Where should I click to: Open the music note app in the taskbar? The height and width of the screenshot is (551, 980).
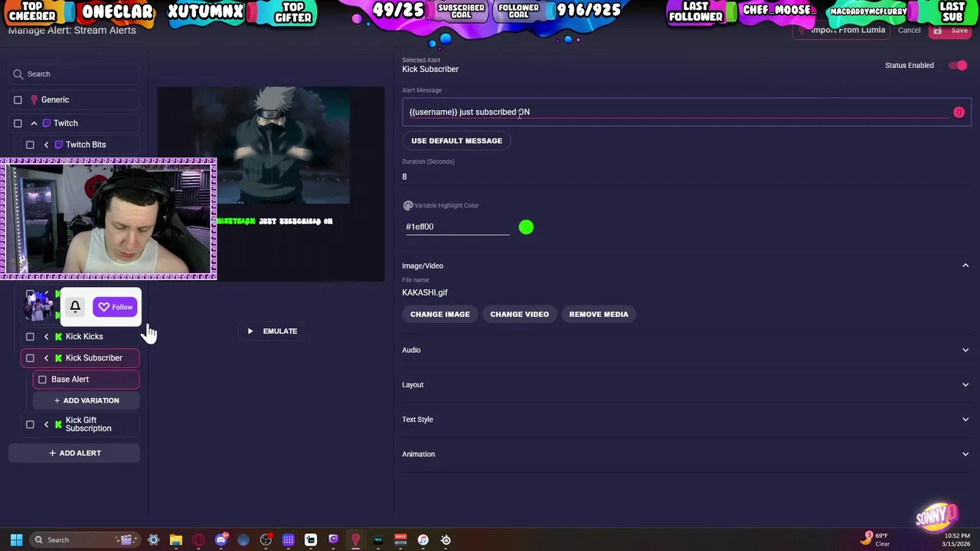423,540
